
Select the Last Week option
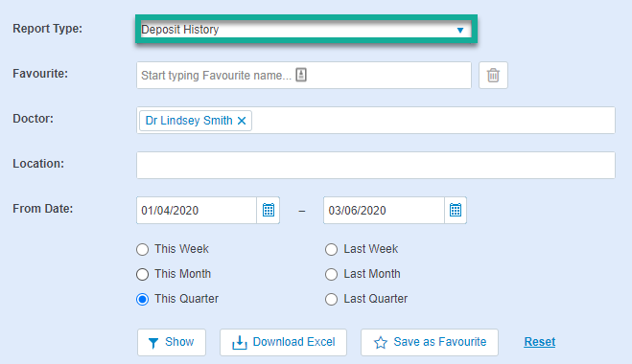coord(331,250)
